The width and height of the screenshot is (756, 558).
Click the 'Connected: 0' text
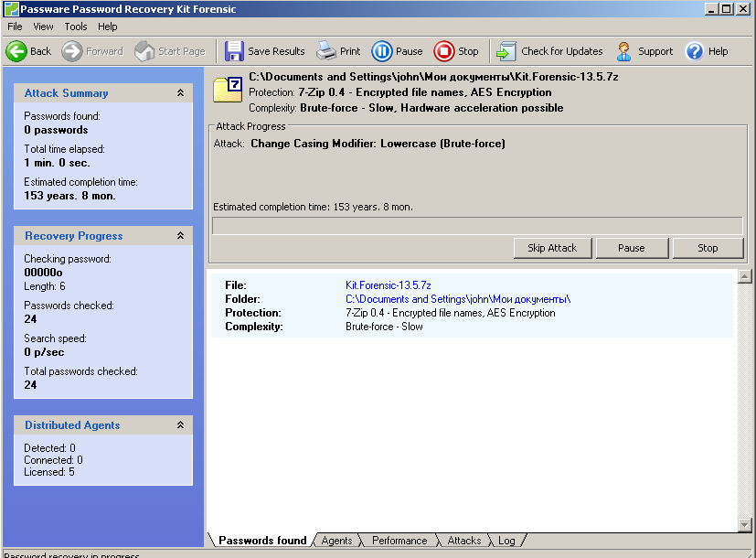(x=53, y=459)
